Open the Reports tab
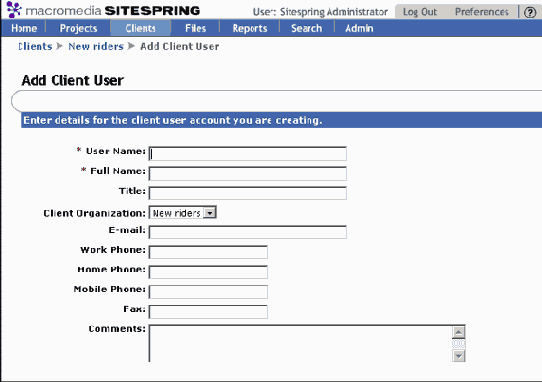The image size is (542, 382). click(250, 28)
